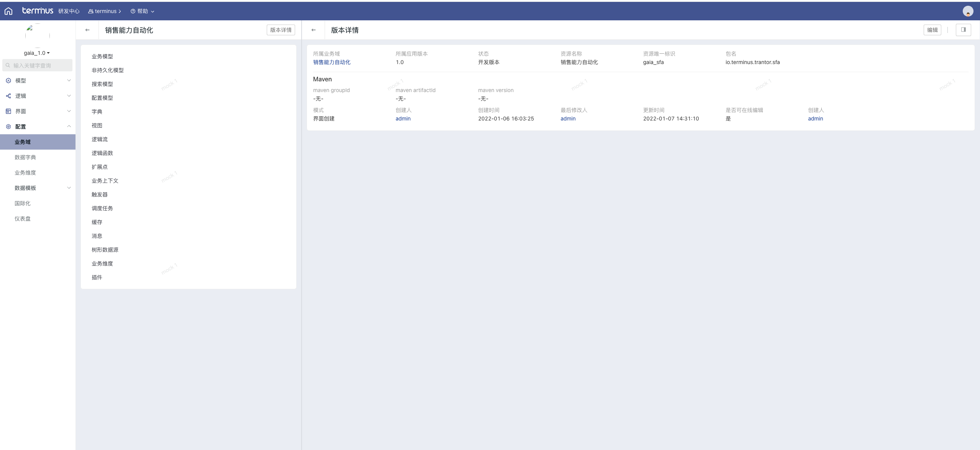Click the 开发版本 status value
Screen dimensions: 980x450
coord(489,62)
